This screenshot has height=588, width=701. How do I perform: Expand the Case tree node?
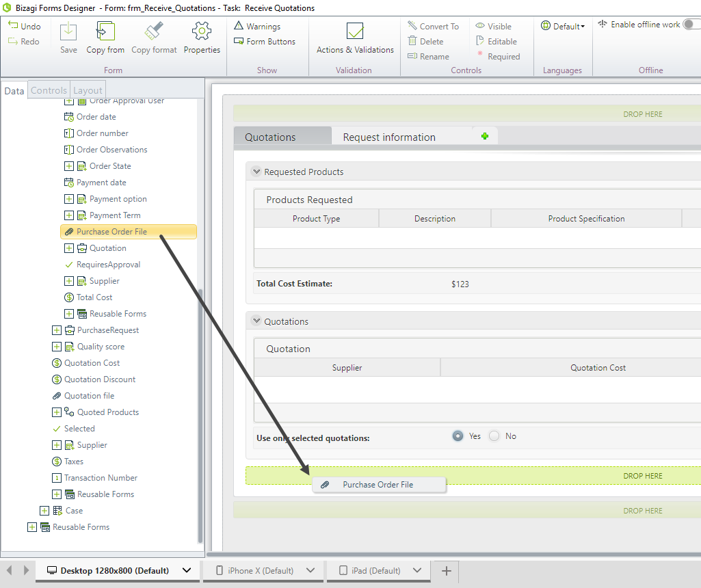click(44, 511)
